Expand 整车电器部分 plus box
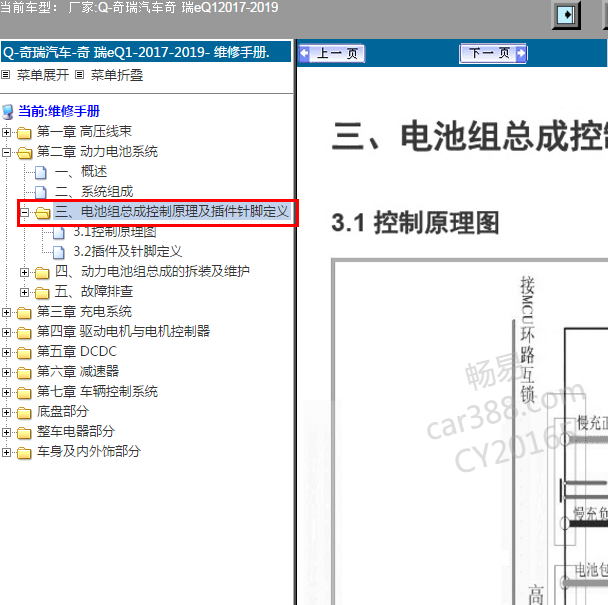 coord(6,432)
